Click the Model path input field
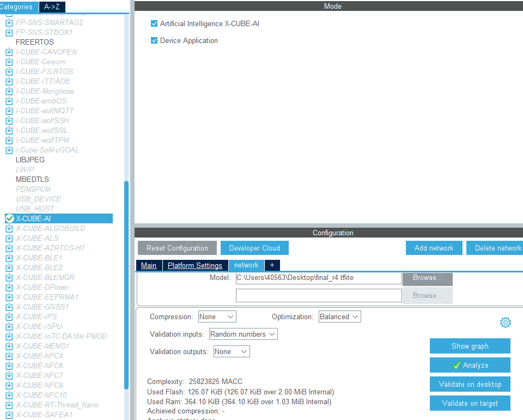This screenshot has height=420, width=523. 319,278
